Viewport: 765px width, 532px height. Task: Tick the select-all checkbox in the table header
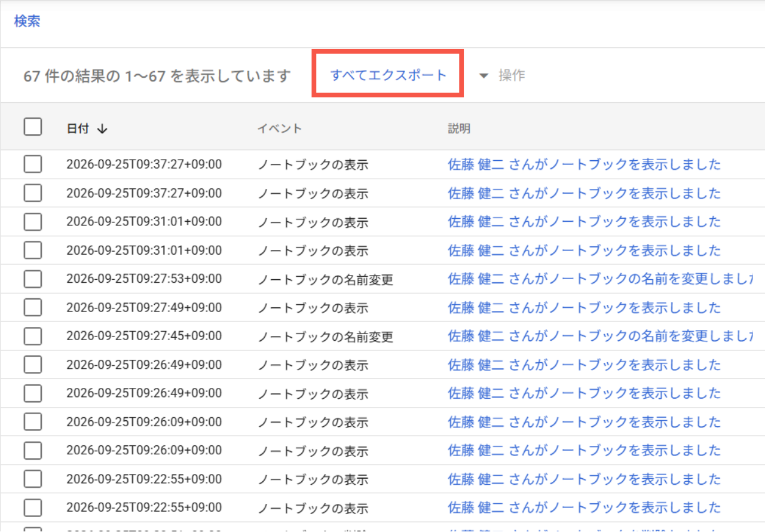pos(33,127)
